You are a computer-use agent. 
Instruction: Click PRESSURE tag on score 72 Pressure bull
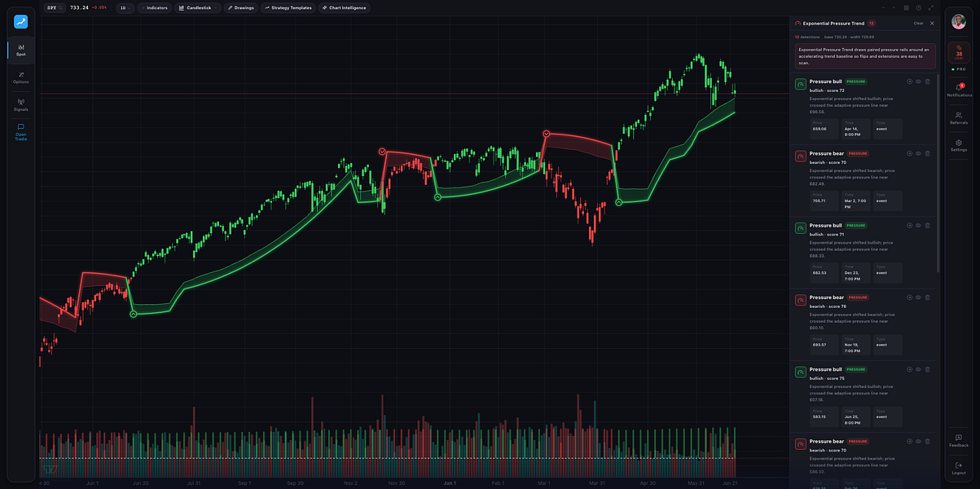click(x=856, y=81)
